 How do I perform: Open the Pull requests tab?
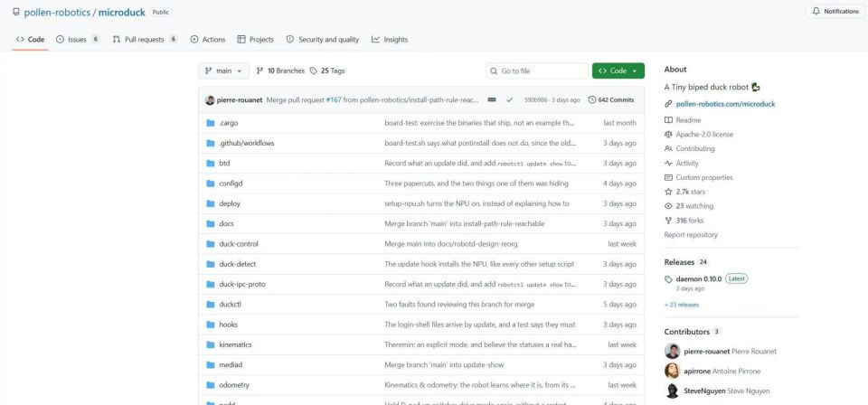click(x=145, y=39)
